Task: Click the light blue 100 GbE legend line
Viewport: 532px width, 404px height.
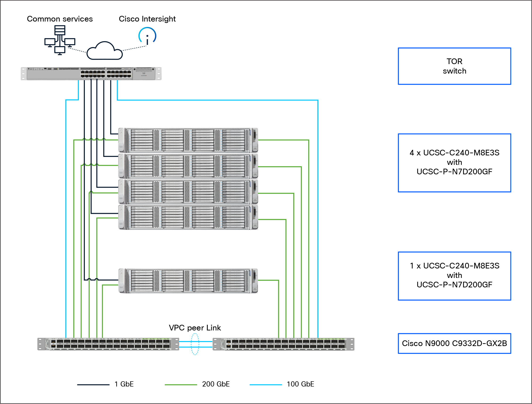Action: (266, 385)
